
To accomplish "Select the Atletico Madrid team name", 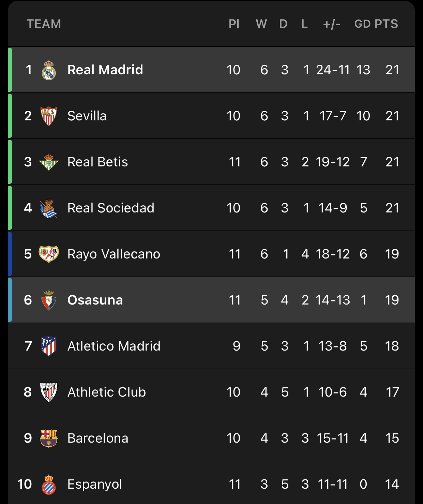I will click(x=114, y=346).
